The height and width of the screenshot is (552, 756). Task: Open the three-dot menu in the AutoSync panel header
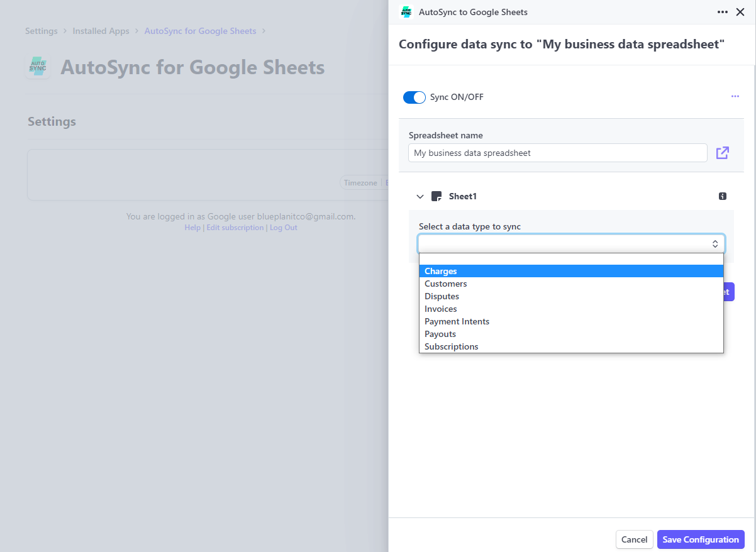pyautogui.click(x=722, y=12)
